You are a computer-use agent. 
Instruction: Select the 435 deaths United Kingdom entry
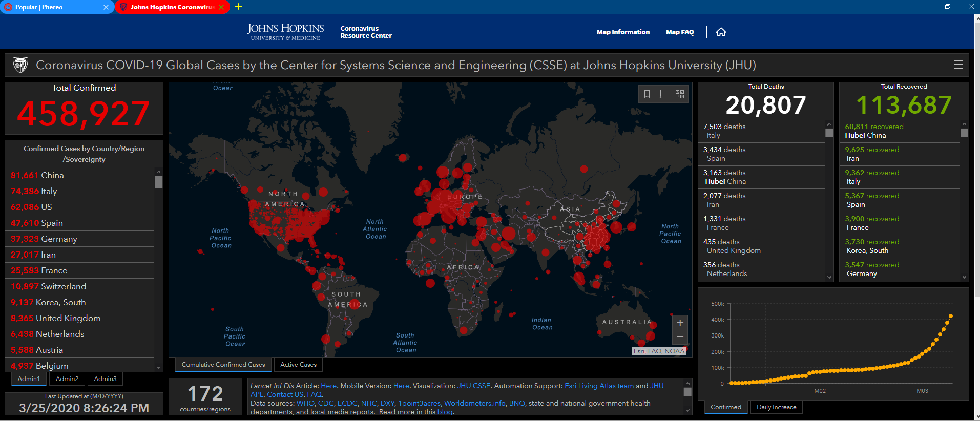762,246
